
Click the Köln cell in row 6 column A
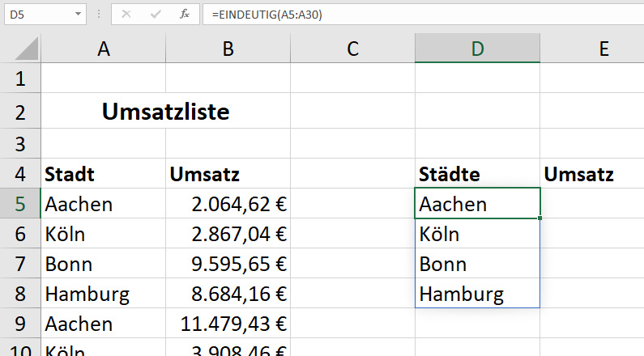point(103,234)
